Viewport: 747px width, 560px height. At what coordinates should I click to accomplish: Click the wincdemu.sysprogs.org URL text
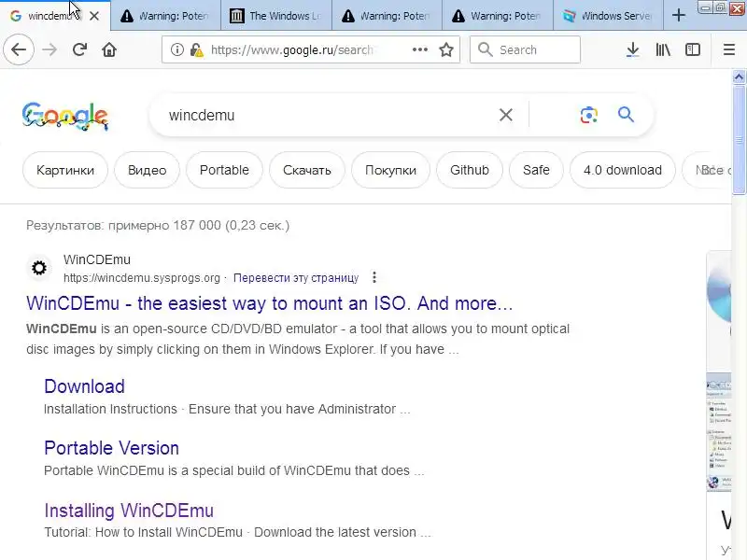(142, 277)
